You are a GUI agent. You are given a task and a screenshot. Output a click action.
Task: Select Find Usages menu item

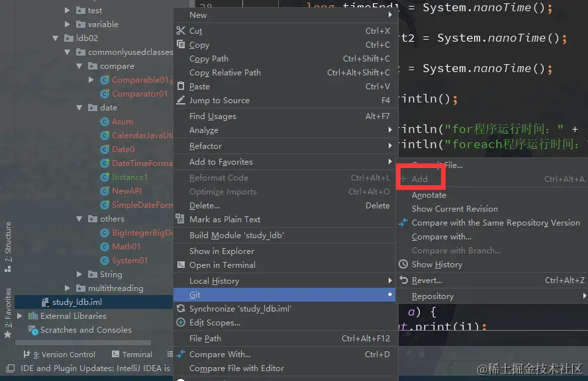285,116
